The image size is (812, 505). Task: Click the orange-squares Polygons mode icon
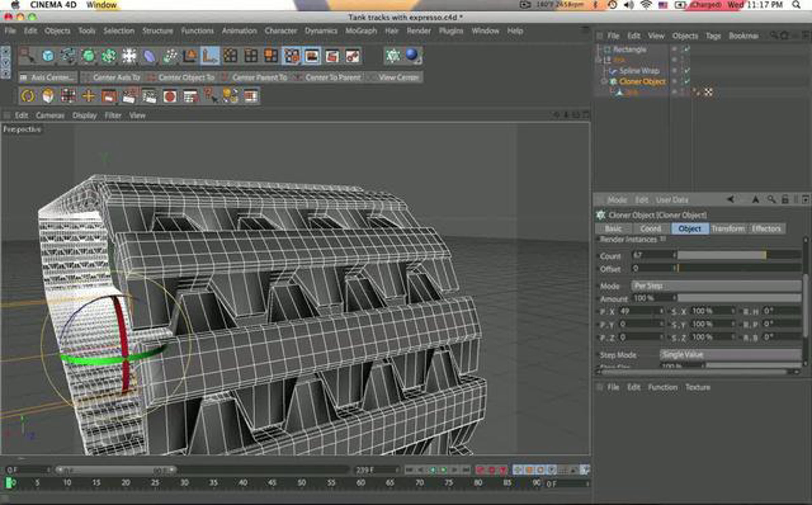point(271,55)
